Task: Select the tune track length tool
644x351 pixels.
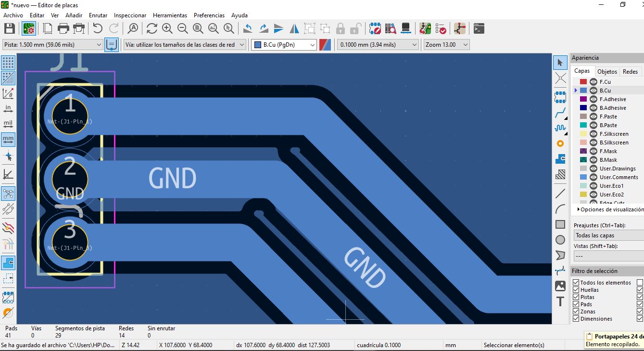Action: [x=560, y=128]
